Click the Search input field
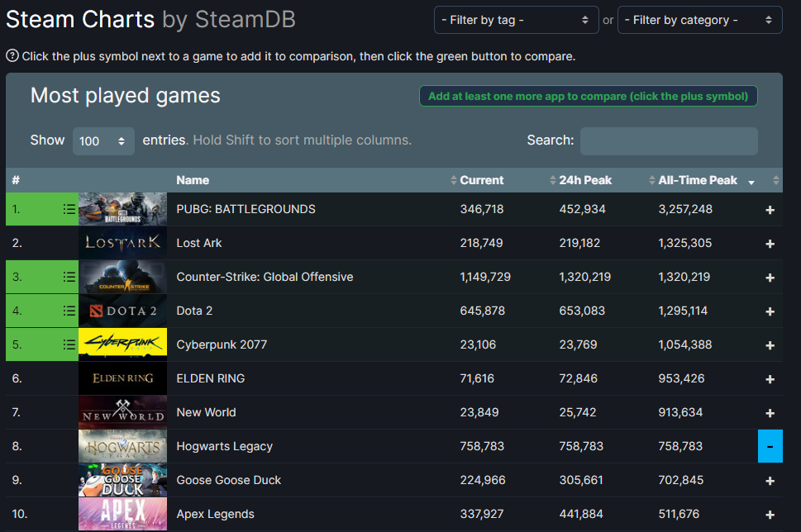 coord(668,141)
